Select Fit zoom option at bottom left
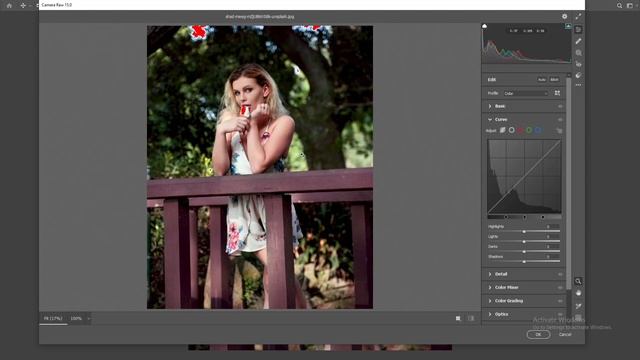This screenshot has height=360, width=640. 53,318
